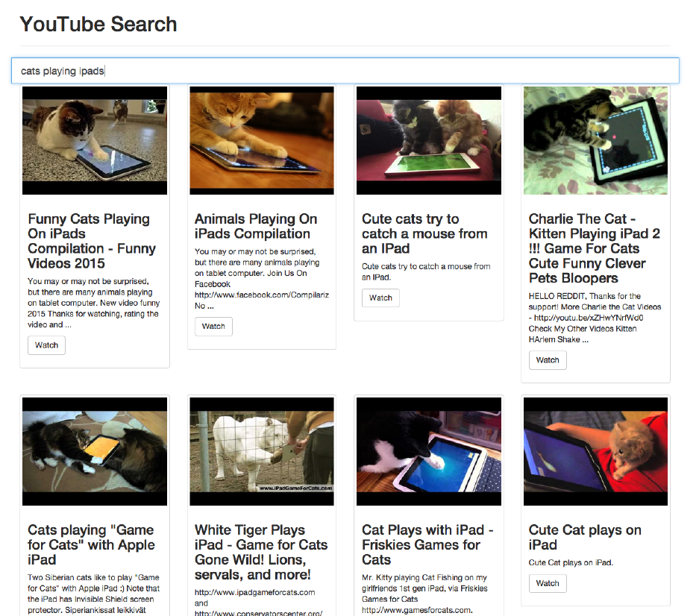Click title "Cute cats try to catch a mouse from an IPad"

(x=424, y=233)
